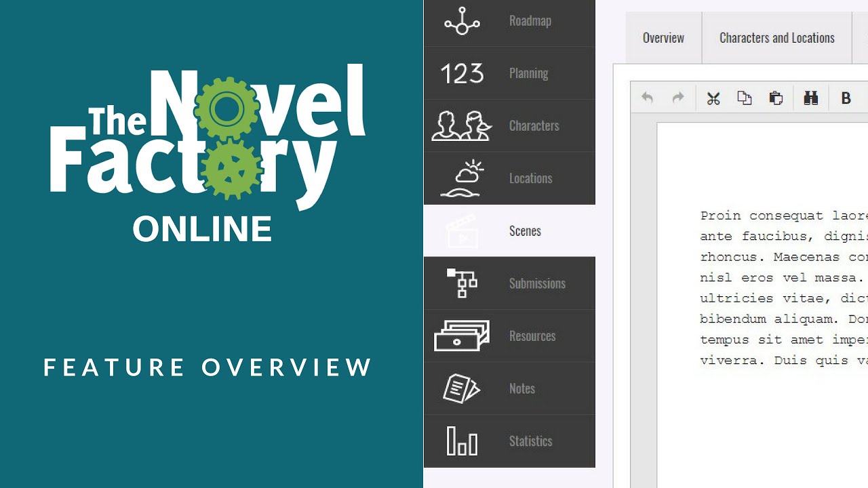The height and width of the screenshot is (488, 868).
Task: Switch to the Overview tab
Action: (663, 38)
